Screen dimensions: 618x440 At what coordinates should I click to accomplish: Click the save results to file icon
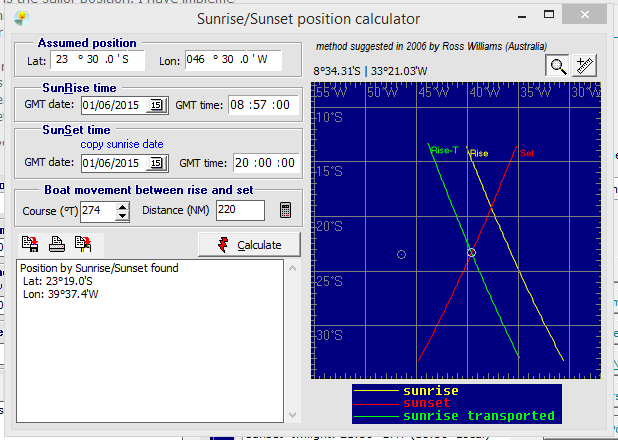(30, 244)
